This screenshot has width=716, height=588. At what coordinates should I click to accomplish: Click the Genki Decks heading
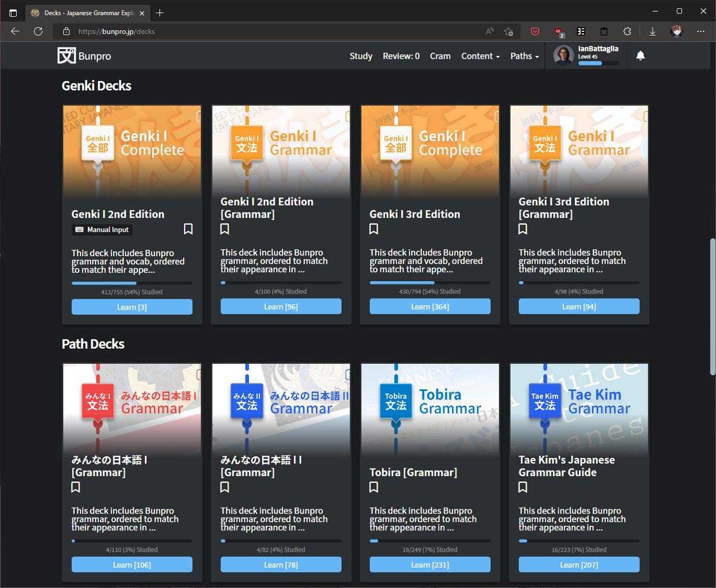point(96,86)
